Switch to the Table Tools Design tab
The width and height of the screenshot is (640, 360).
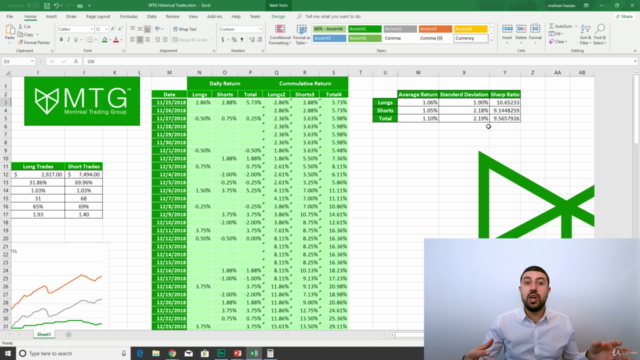(x=278, y=17)
